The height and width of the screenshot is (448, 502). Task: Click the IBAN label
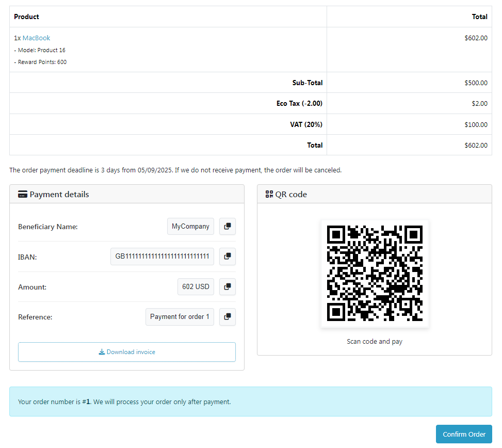click(27, 257)
